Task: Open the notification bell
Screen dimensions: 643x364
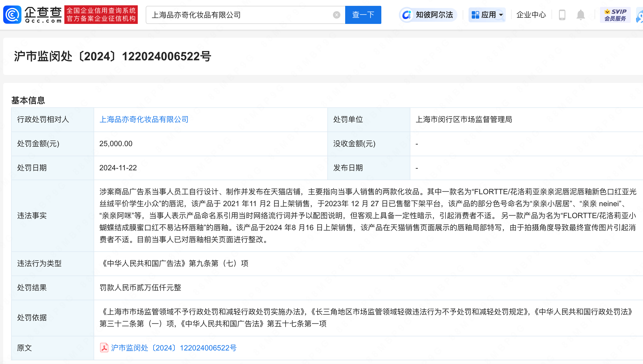Action: pos(581,15)
